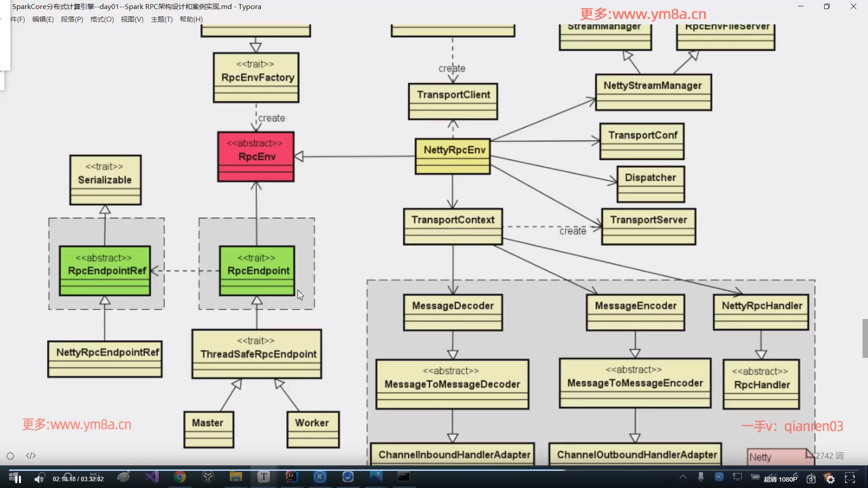Screen dimensions: 868x488
Task: Open Visual Studio from taskbar
Action: pyautogui.click(x=152, y=477)
